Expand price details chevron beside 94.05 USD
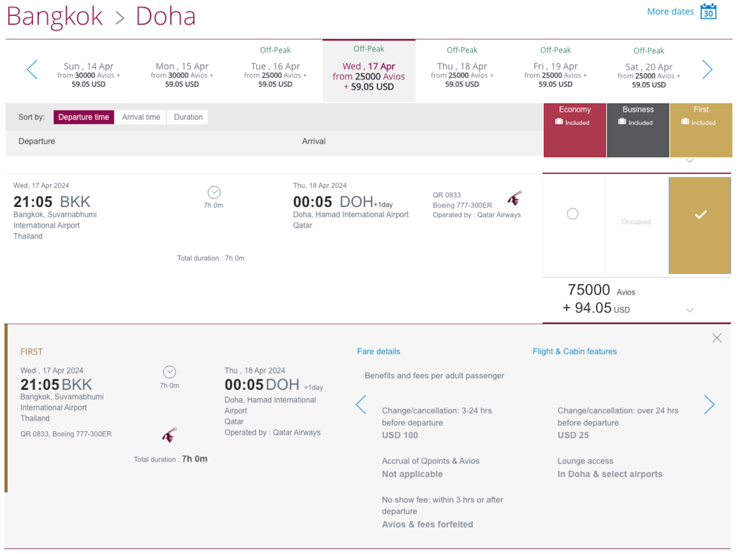The image size is (756, 554). point(690,310)
